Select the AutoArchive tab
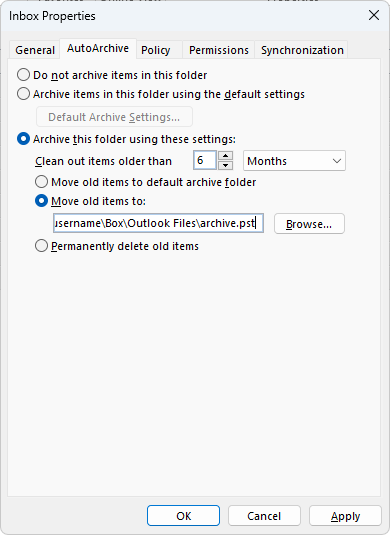 click(x=98, y=48)
